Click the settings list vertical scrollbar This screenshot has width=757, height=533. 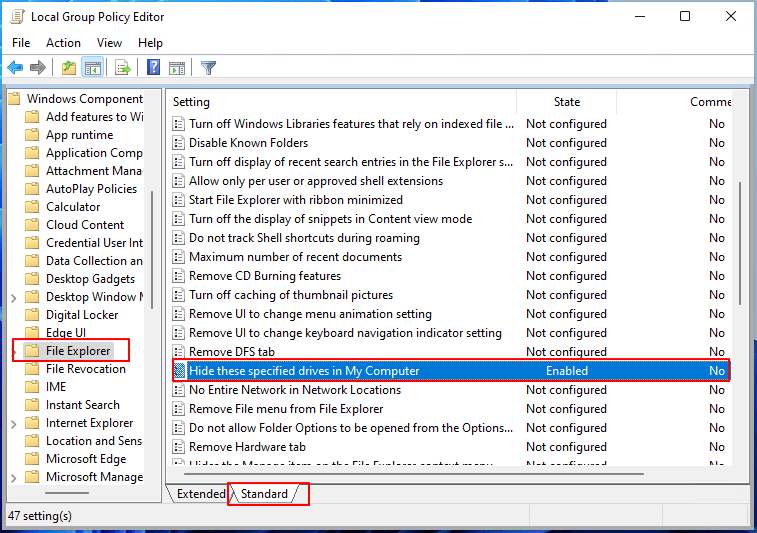740,240
